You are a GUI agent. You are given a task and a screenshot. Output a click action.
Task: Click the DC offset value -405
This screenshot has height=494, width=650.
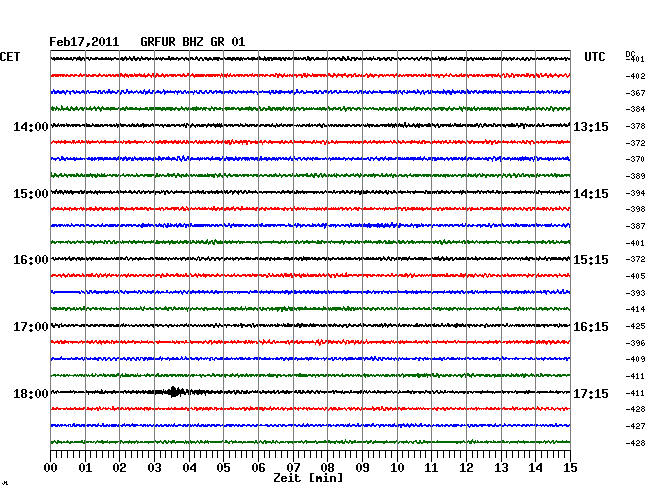click(635, 276)
